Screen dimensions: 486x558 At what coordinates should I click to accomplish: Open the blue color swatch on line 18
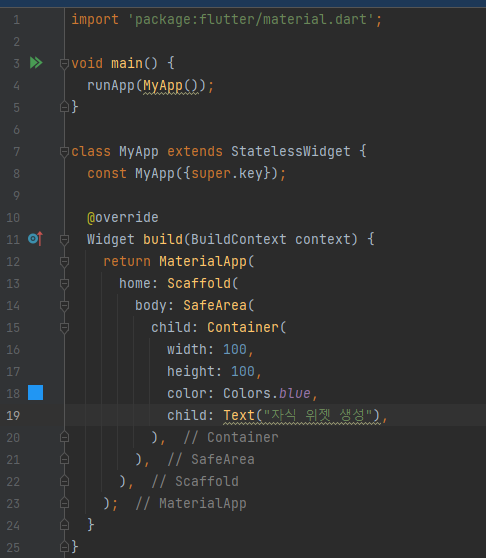36,393
